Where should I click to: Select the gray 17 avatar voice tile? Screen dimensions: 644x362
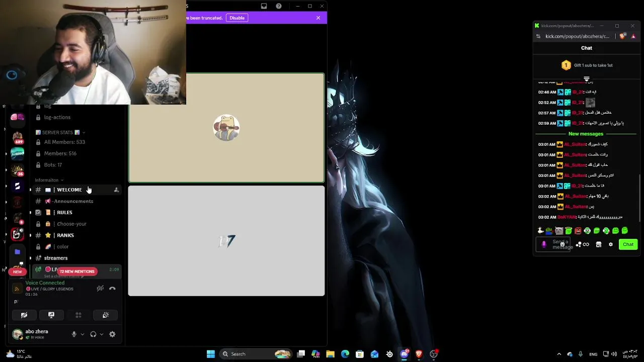[x=226, y=241]
